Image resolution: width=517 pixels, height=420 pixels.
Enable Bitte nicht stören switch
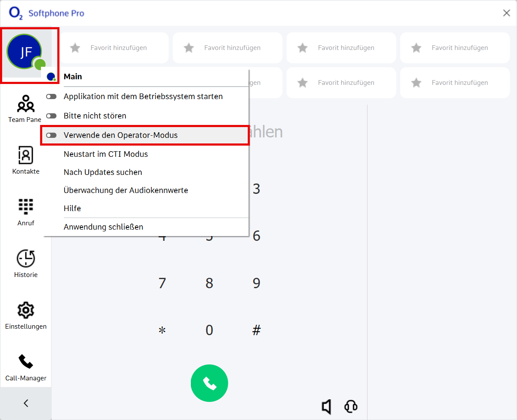pos(52,116)
